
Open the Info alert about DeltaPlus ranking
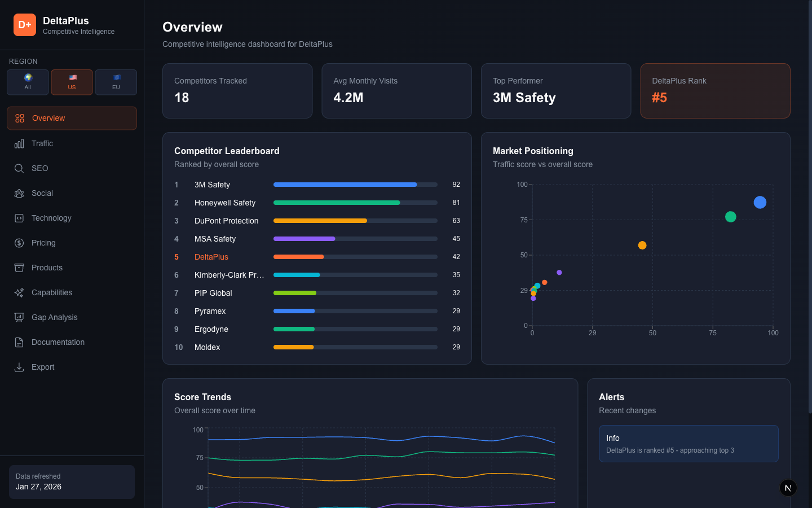[689, 444]
